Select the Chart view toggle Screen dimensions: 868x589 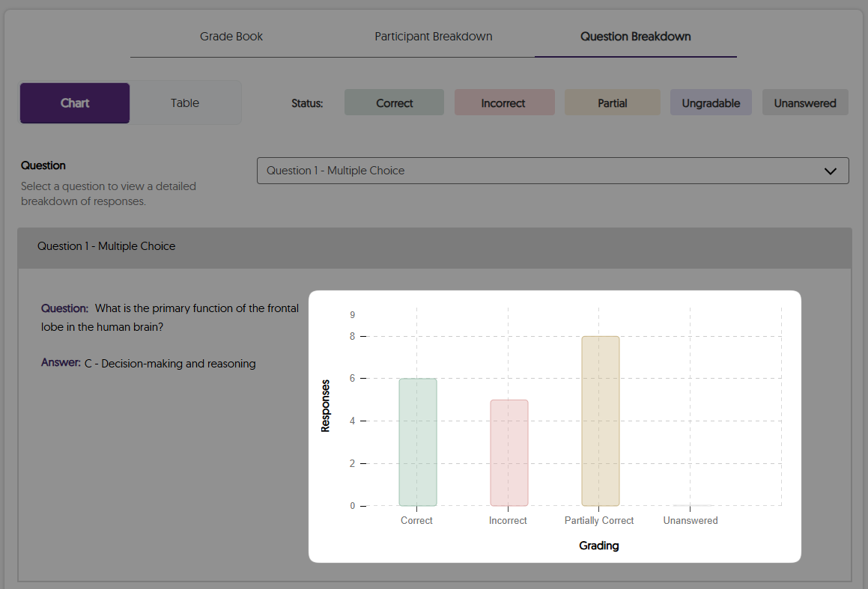point(74,103)
